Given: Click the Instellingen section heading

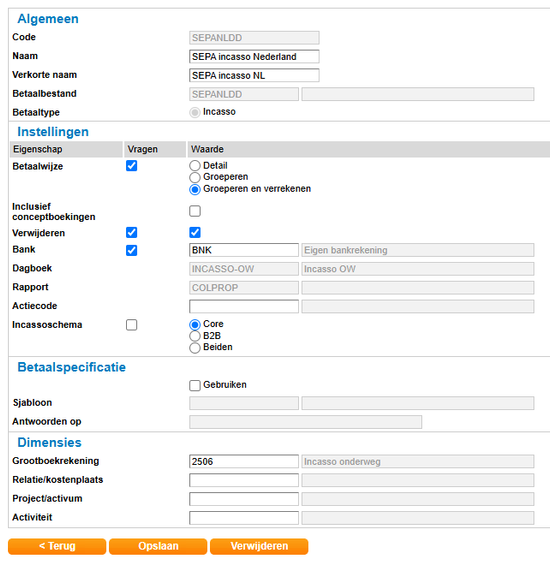Looking at the screenshot, I should (53, 132).
